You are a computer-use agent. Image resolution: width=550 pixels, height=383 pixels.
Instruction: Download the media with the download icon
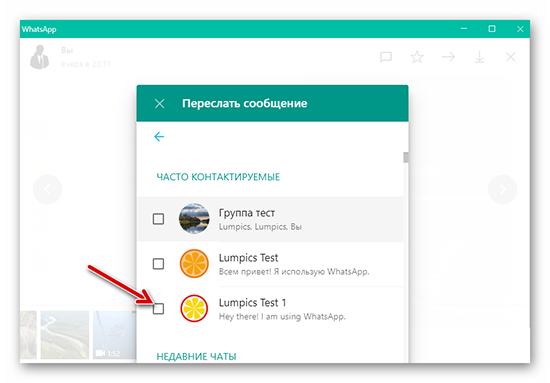(479, 57)
